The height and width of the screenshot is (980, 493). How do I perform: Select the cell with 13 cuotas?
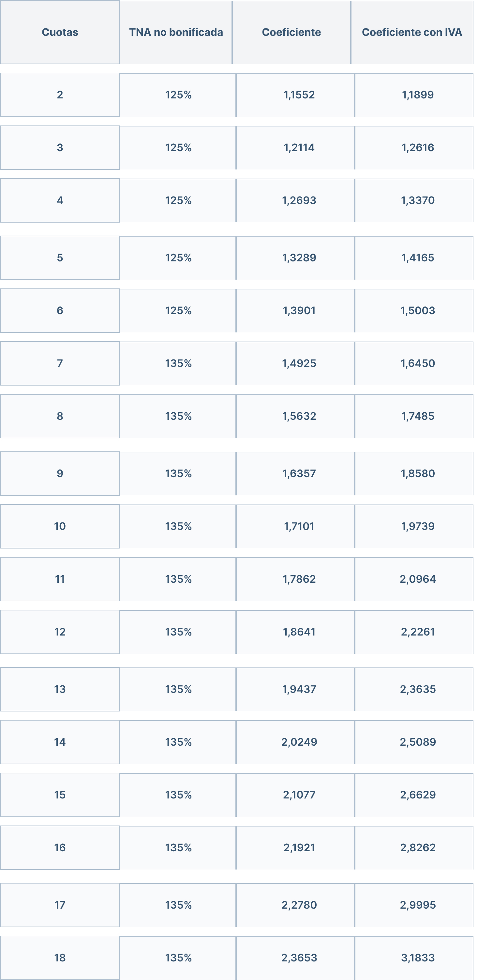click(60, 689)
